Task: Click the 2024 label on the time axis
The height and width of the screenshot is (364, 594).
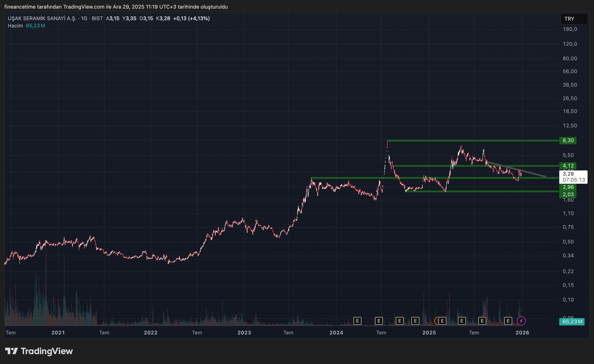Action: [x=336, y=333]
